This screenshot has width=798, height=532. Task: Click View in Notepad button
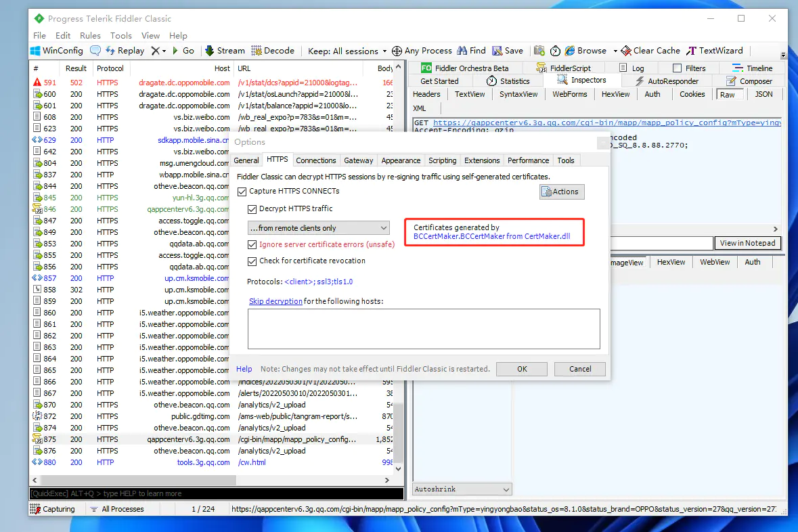pyautogui.click(x=747, y=243)
